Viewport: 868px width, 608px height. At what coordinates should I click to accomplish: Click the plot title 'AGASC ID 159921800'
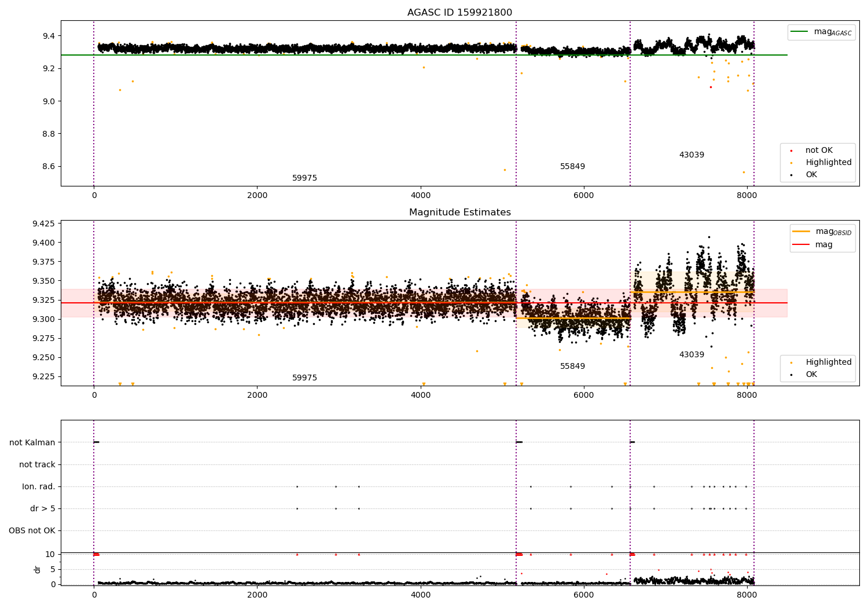pyautogui.click(x=459, y=13)
